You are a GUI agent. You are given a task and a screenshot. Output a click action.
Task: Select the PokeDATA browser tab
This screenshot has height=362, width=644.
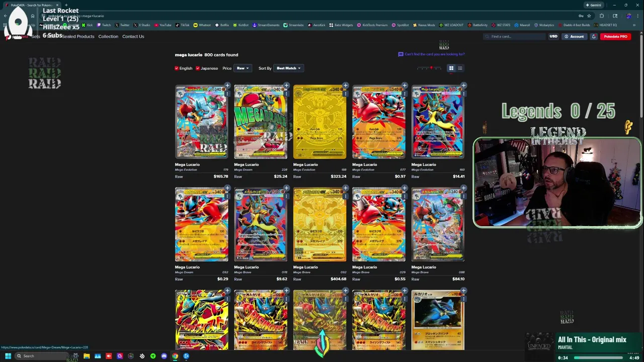click(x=31, y=5)
